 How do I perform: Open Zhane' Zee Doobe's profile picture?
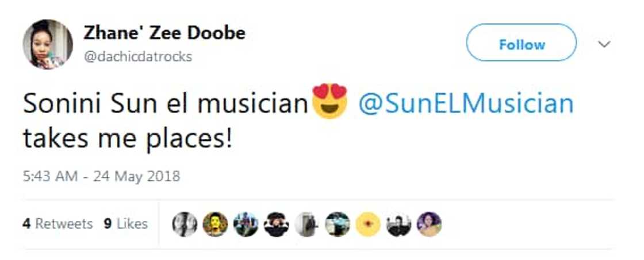48,44
